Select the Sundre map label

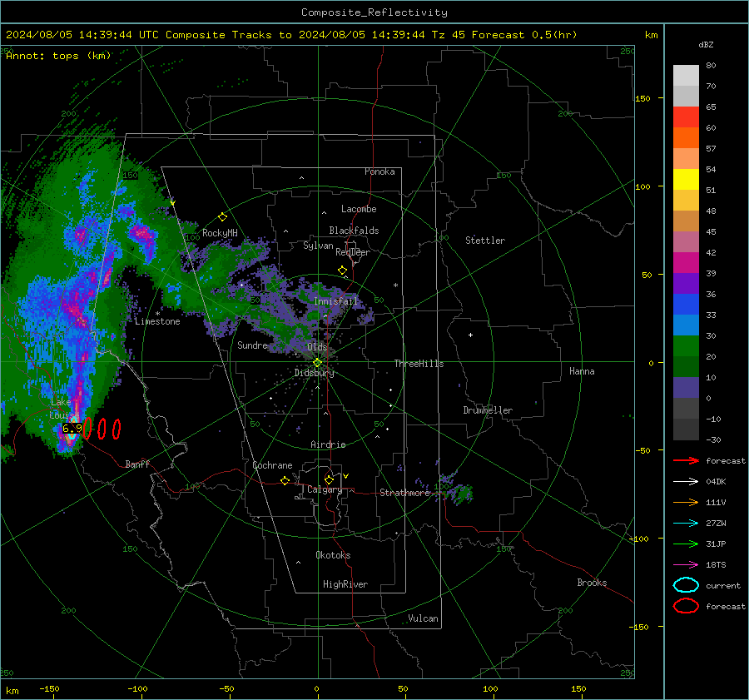point(252,345)
